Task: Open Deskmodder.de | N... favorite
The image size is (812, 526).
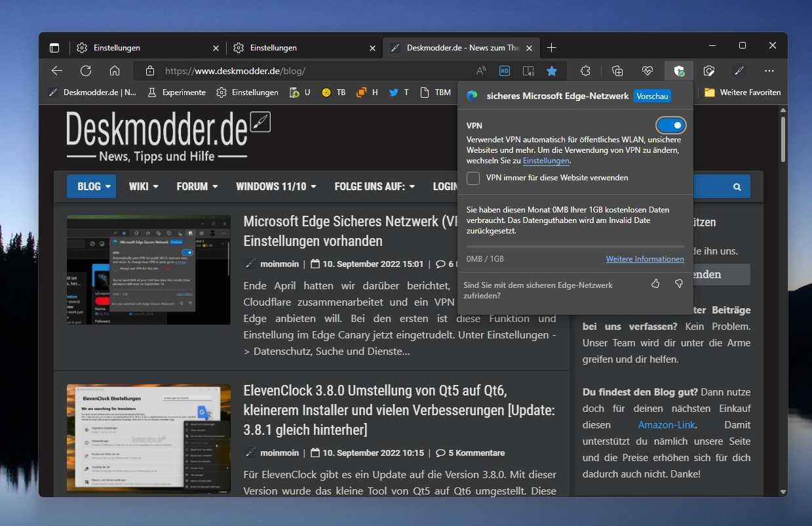Action: [92, 92]
